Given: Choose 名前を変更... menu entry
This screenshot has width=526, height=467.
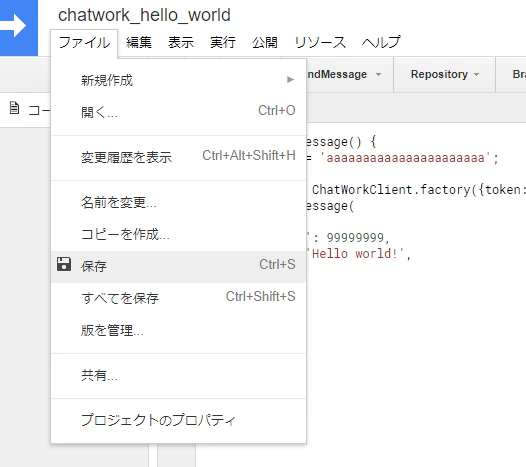Looking at the screenshot, I should (178, 203).
